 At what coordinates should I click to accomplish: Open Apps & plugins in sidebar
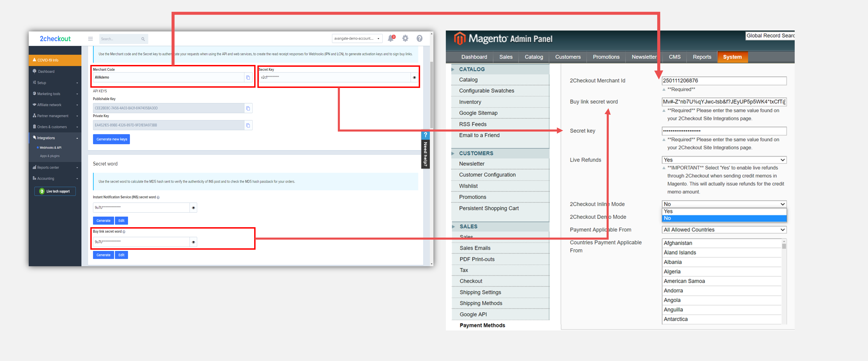click(50, 156)
